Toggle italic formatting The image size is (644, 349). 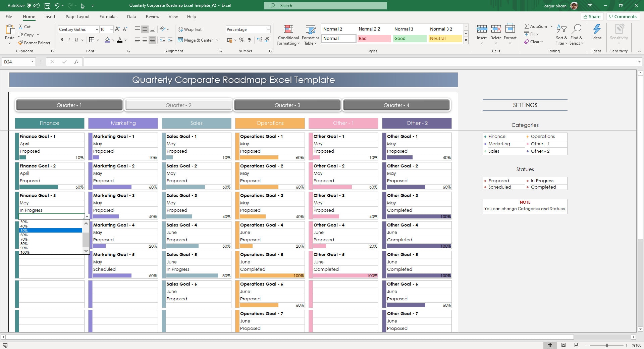click(x=69, y=40)
